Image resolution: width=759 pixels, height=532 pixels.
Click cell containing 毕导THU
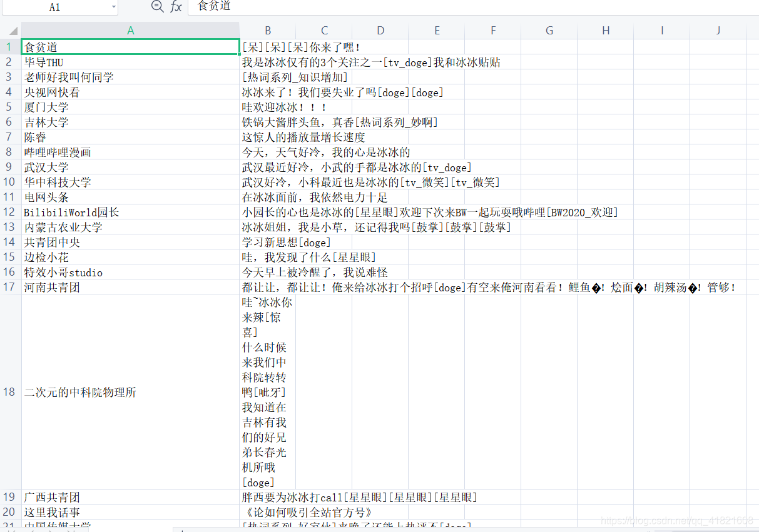pyautogui.click(x=131, y=62)
